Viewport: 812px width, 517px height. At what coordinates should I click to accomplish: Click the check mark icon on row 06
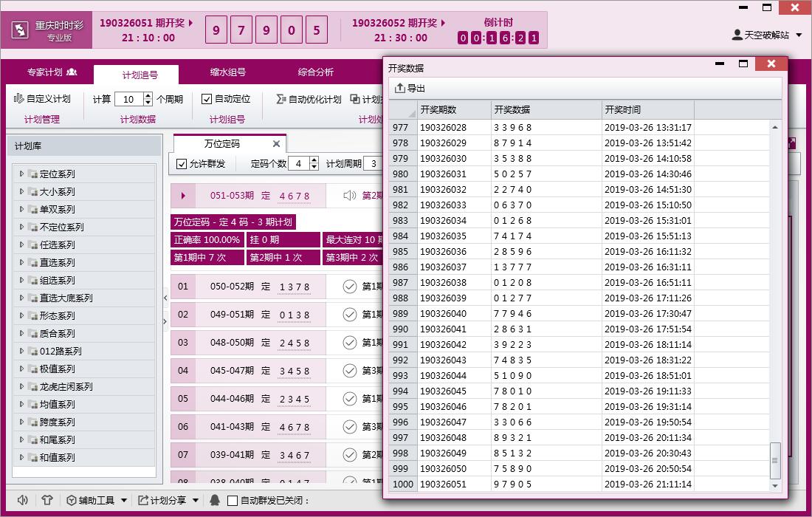point(350,426)
